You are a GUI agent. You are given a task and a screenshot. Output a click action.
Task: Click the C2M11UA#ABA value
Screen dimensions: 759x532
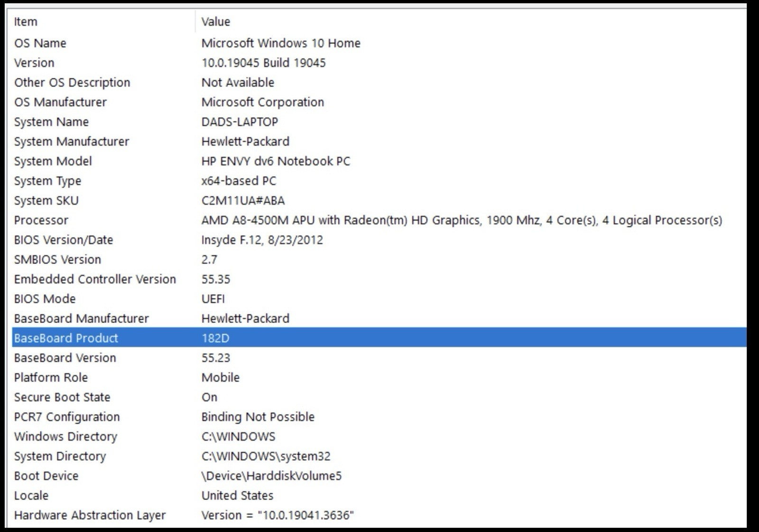[x=243, y=201]
